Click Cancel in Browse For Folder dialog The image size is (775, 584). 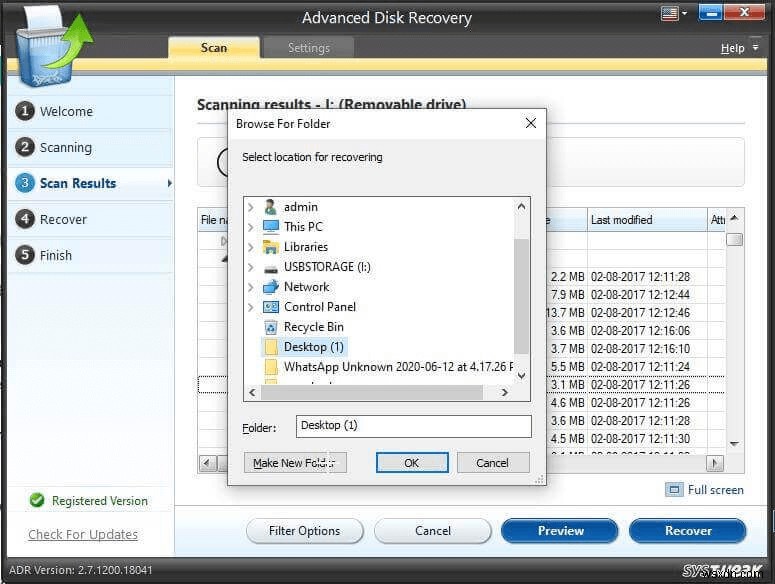coord(493,463)
